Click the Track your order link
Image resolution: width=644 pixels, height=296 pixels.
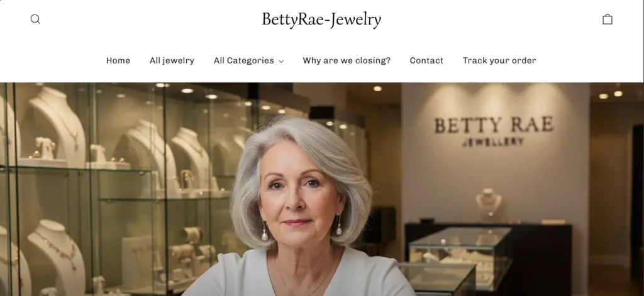pyautogui.click(x=499, y=61)
